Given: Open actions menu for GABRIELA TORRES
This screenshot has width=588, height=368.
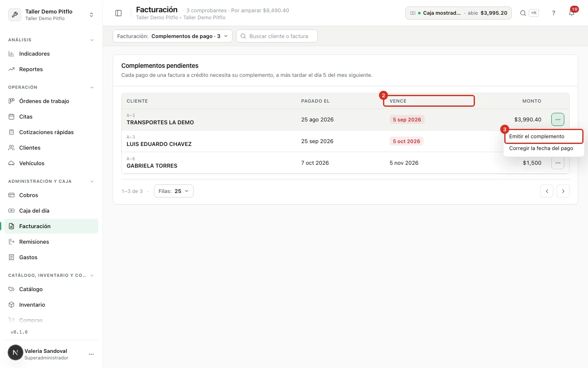Looking at the screenshot, I should [x=558, y=163].
